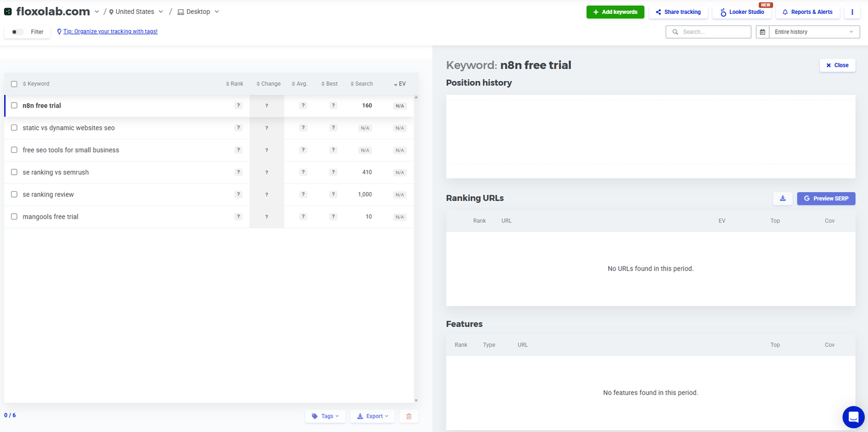Sort by the Best column header
Viewport: 868px width, 432px height.
[329, 84]
